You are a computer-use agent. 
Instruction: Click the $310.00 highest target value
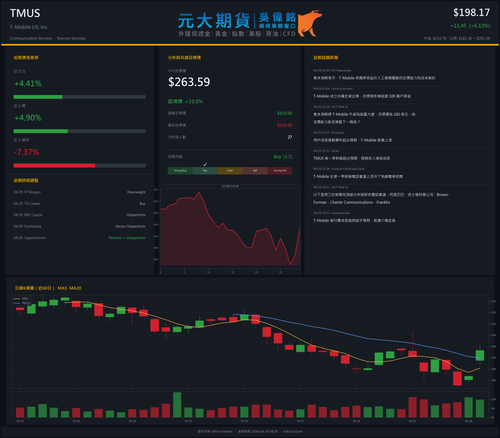click(285, 113)
